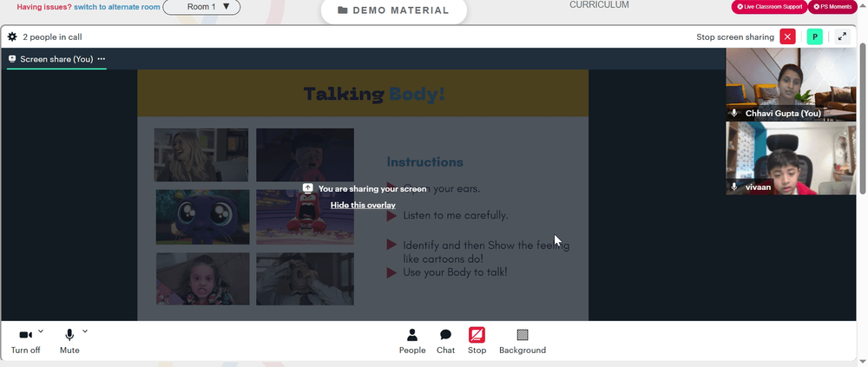868x367 pixels.
Task: Click Use your Body to talk! text
Action: click(x=455, y=272)
